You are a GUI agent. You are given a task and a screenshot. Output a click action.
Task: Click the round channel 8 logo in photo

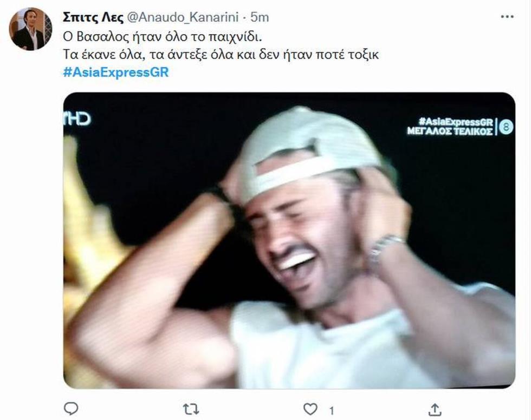(506, 127)
